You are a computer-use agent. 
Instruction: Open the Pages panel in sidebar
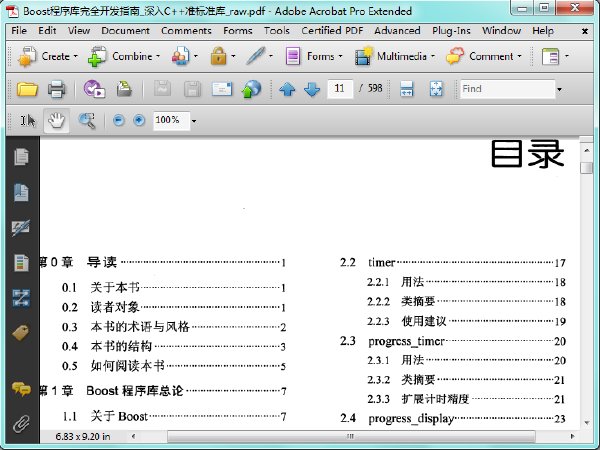21,157
